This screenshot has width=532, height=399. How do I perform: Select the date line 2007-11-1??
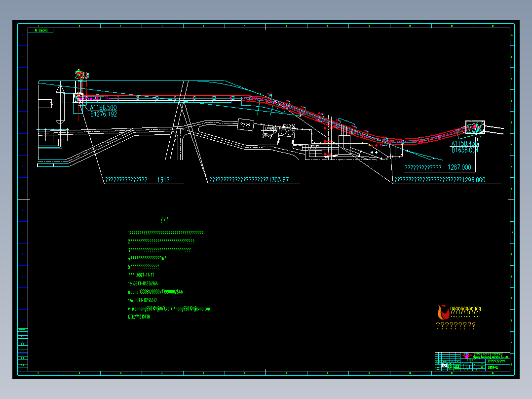[141, 275]
